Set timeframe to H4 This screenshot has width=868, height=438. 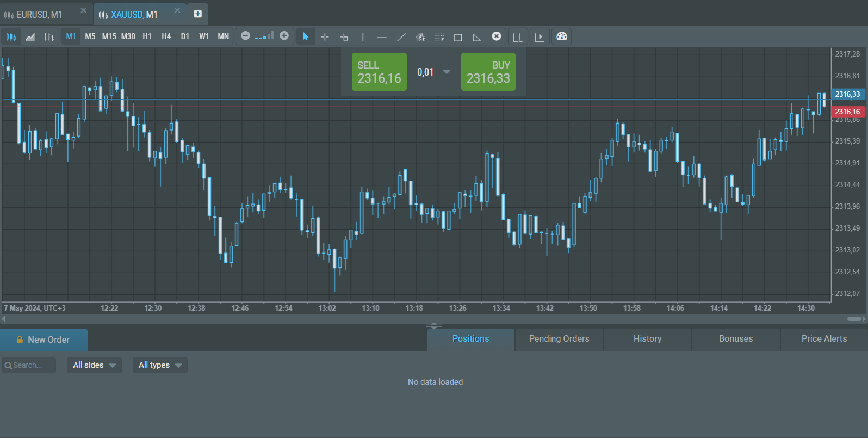click(166, 36)
